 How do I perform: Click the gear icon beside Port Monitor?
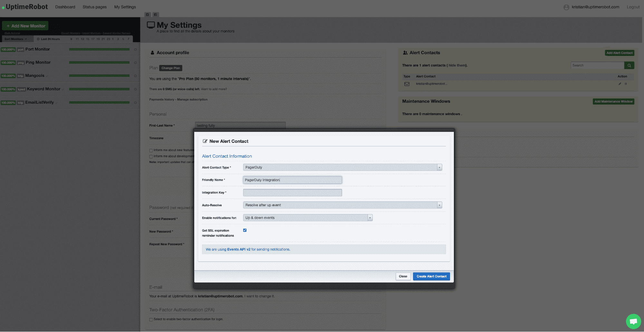click(x=135, y=50)
